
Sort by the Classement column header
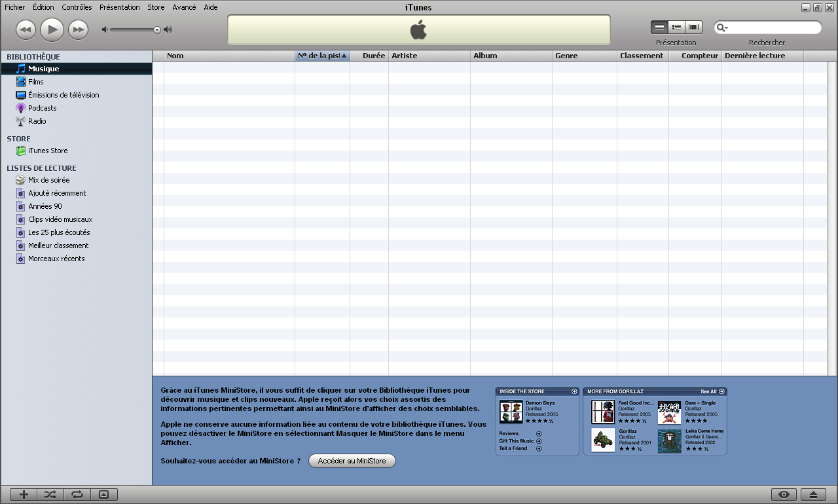(x=643, y=56)
